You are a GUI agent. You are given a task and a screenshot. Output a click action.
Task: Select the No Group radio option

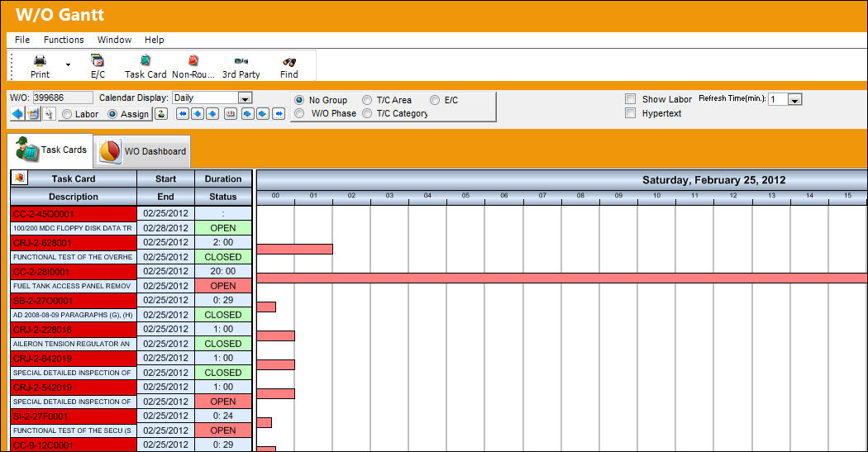(299, 100)
